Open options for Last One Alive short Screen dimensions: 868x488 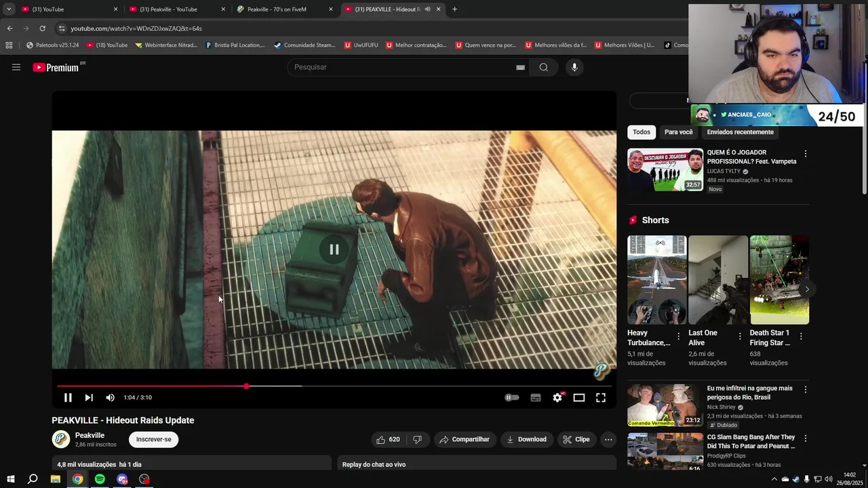740,336
